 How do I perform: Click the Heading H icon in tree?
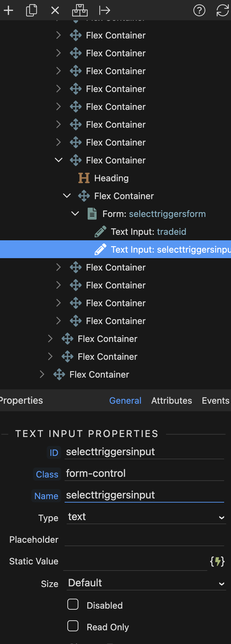(84, 178)
